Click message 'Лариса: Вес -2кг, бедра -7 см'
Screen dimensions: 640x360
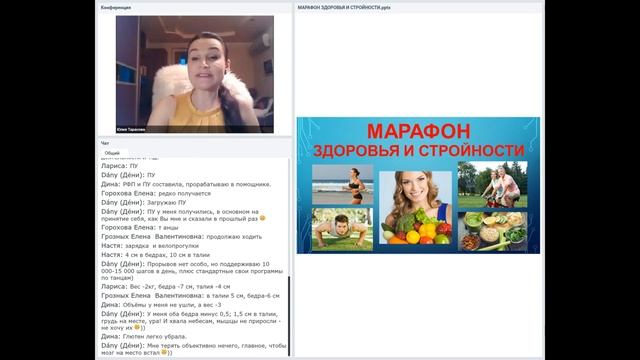pyautogui.click(x=166, y=287)
